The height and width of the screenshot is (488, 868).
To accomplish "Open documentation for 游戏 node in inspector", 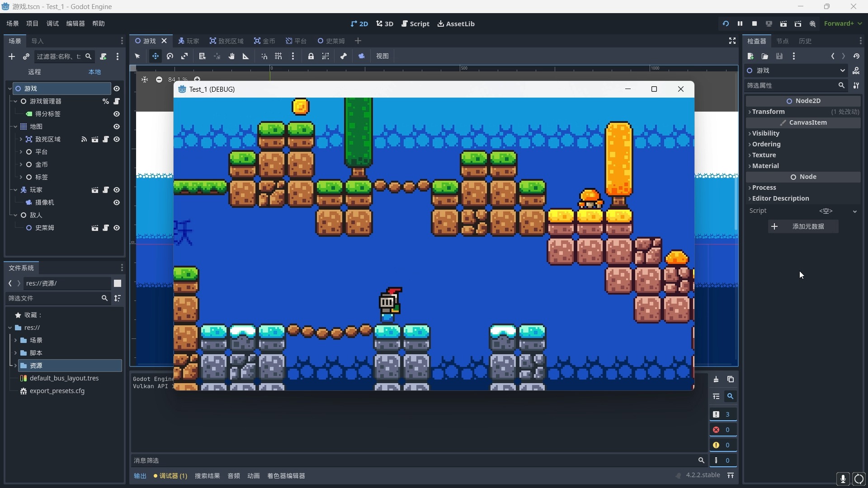I will pyautogui.click(x=856, y=70).
